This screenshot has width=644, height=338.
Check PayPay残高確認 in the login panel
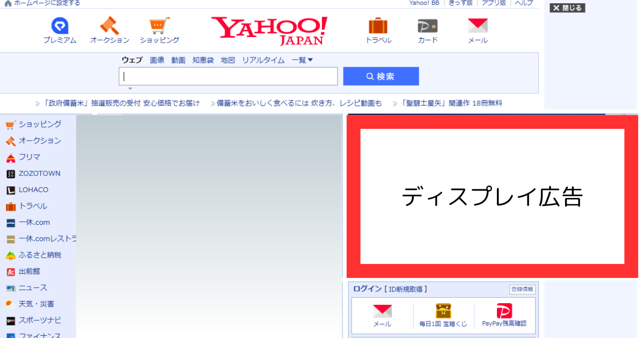504,315
